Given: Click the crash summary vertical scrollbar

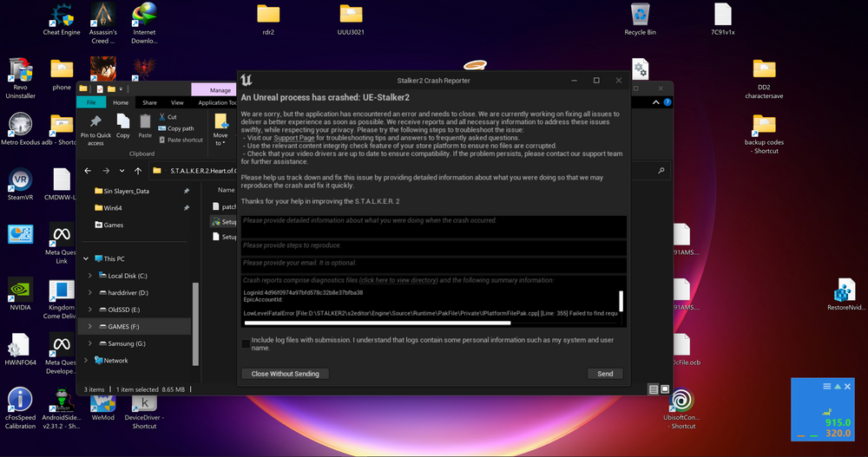Looking at the screenshot, I should (621, 301).
